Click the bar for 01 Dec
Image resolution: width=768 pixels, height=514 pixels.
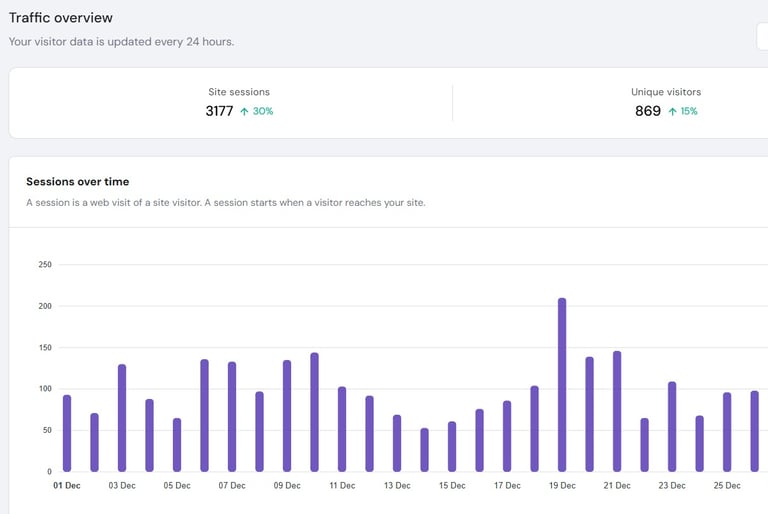(67, 433)
